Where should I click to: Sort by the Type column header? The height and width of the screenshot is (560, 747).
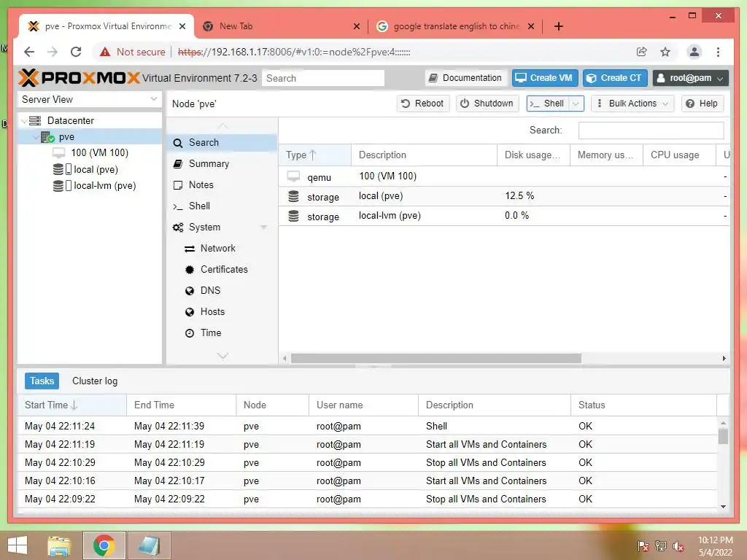point(314,155)
